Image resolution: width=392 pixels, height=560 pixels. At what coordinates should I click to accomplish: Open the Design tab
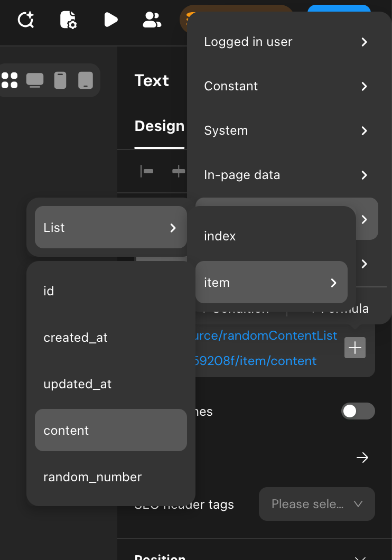pos(159,126)
